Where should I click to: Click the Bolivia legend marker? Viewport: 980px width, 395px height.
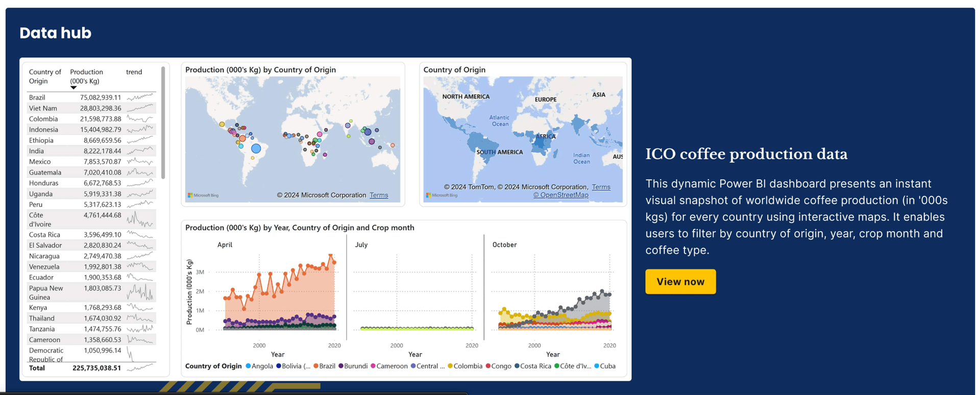point(279,366)
